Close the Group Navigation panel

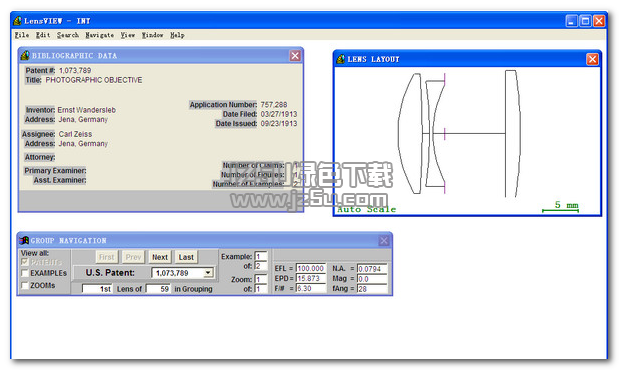click(x=384, y=240)
